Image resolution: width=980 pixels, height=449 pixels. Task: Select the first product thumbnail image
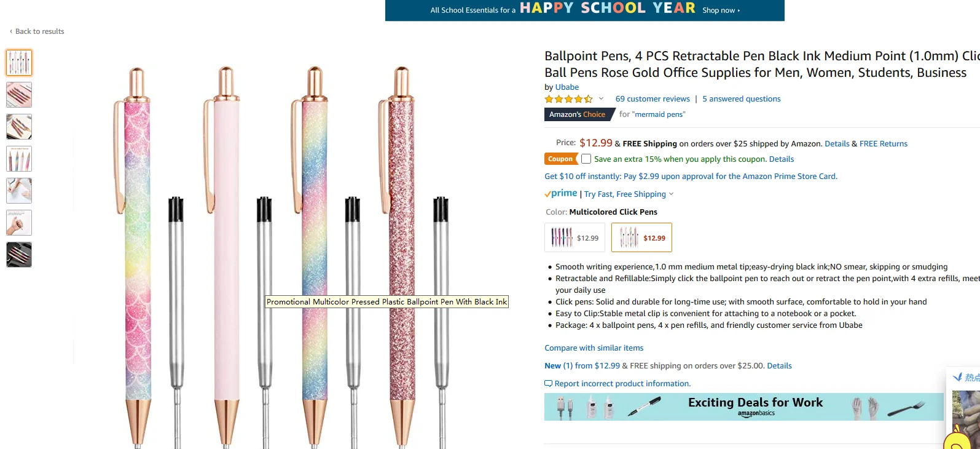click(x=19, y=63)
